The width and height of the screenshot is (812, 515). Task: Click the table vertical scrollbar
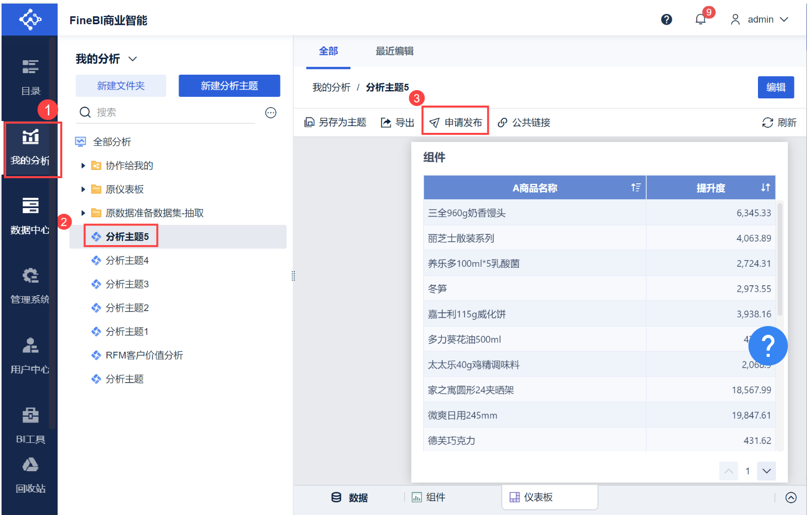coord(780,259)
